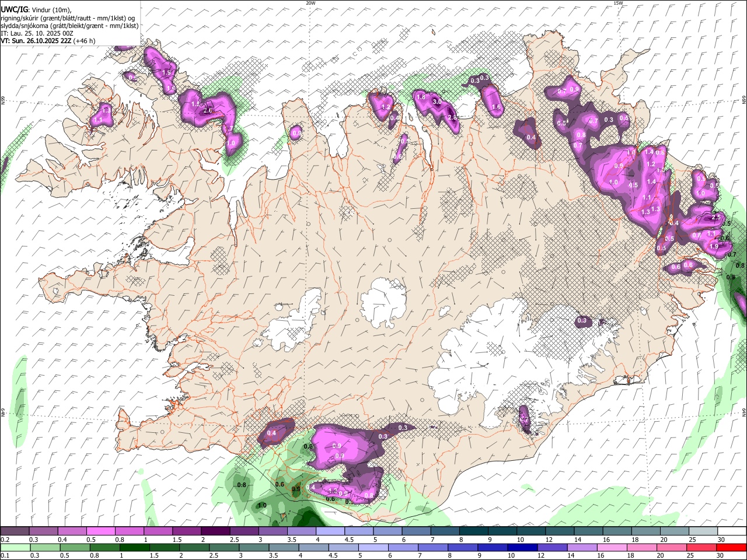
Task: Click the 1–1.5 swatch in the upper legend row
Action: point(158,531)
